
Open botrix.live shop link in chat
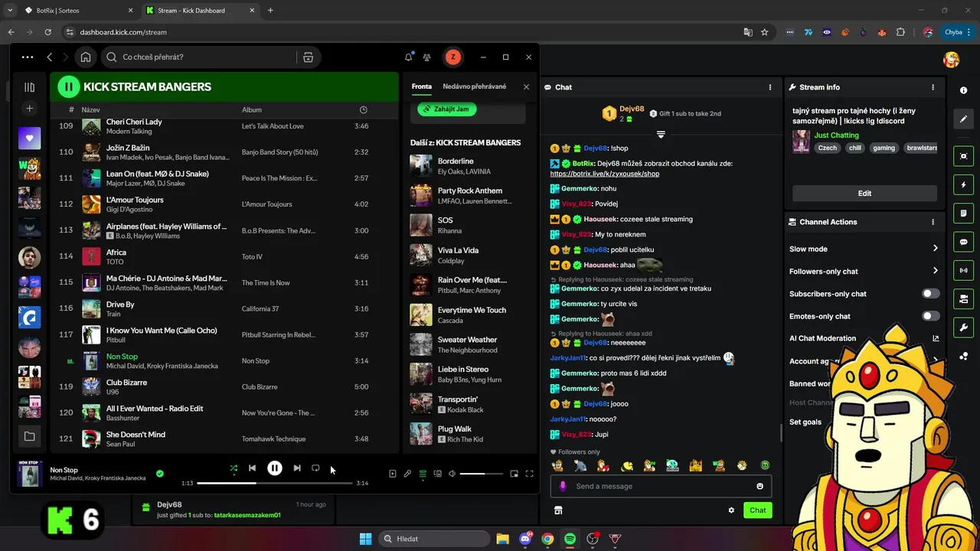point(604,174)
